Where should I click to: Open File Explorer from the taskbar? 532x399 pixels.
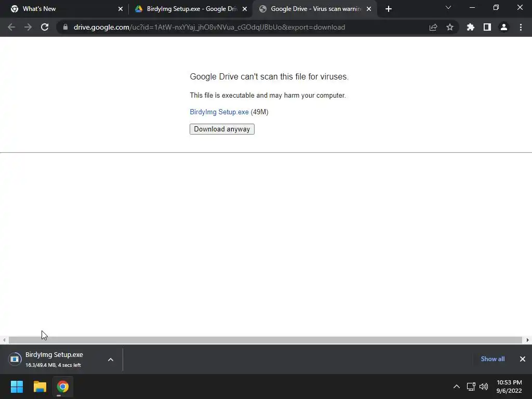tap(39, 387)
